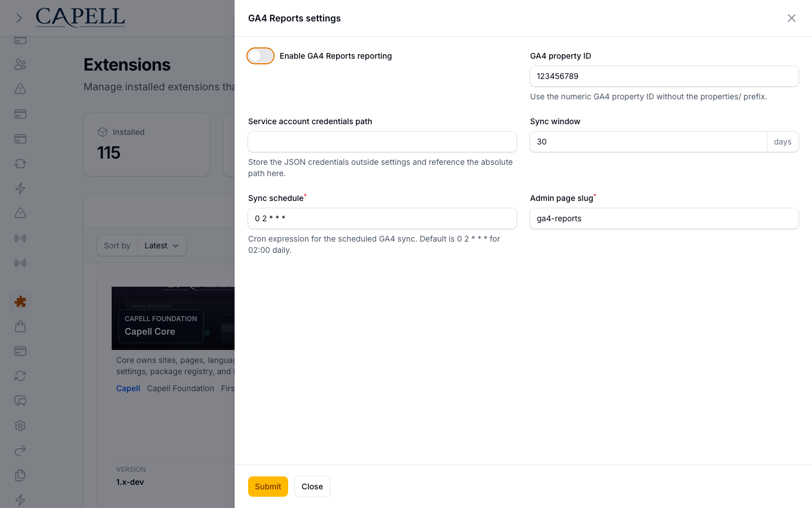This screenshot has height=508, width=812.
Task: Close the GA4 Reports settings panel with X
Action: tap(792, 18)
